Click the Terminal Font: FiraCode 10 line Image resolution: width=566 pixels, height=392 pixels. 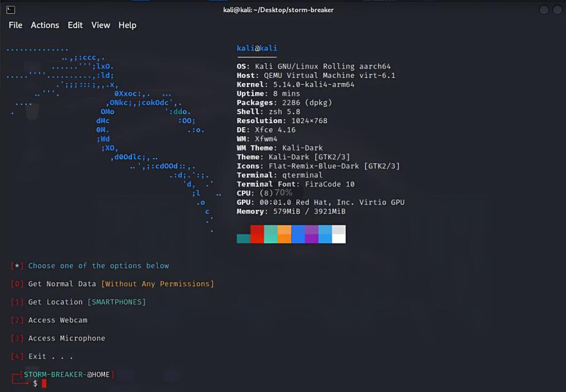(296, 184)
